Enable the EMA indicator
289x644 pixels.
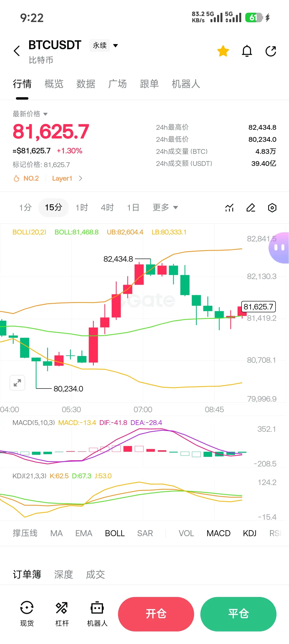84,533
